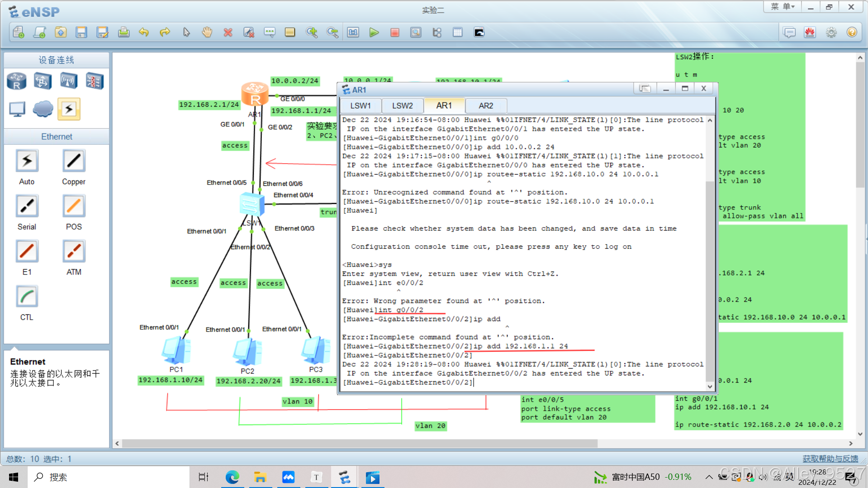This screenshot has width=868, height=488.
Task: Select the Cloud device category icon
Action: click(x=43, y=109)
